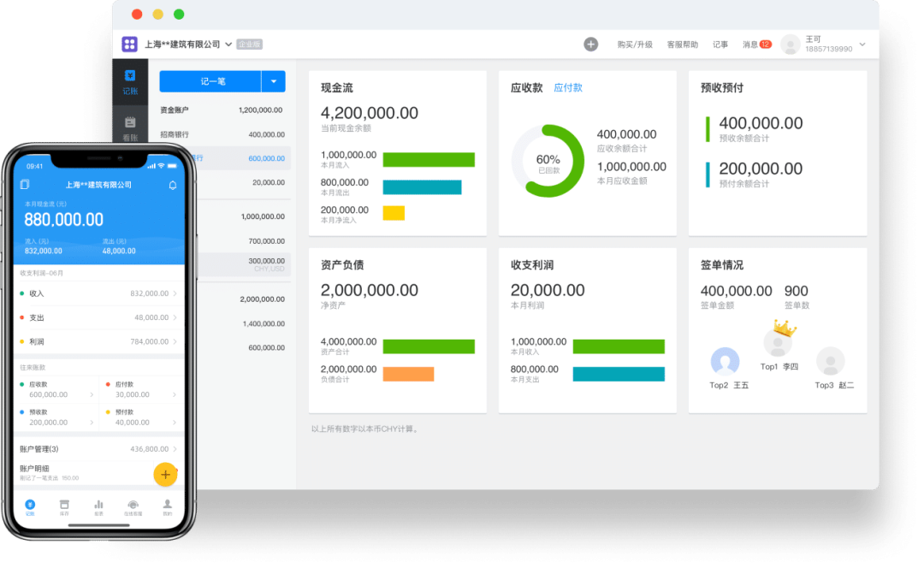Open the arrow dropdown beside 记一笔
Image resolution: width=924 pixels, height=574 pixels.
coord(274,81)
